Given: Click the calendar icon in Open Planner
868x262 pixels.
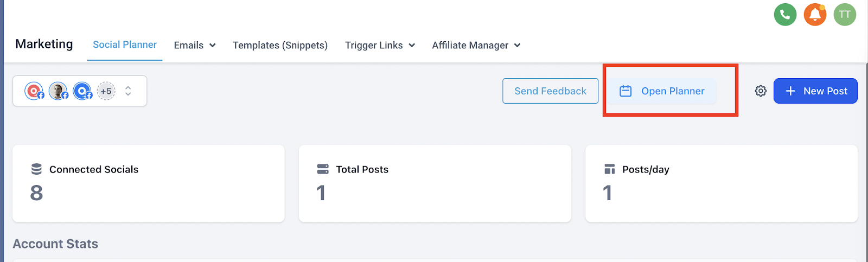Looking at the screenshot, I should pos(626,91).
